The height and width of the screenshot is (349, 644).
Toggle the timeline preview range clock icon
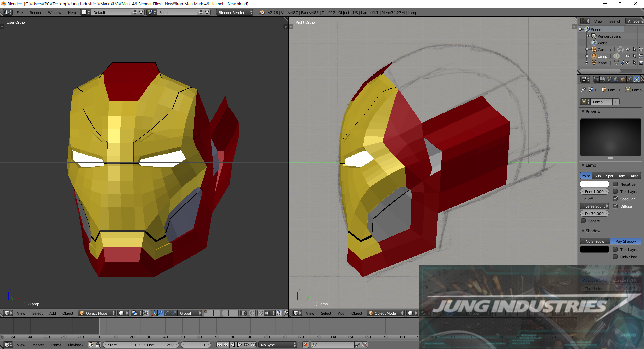pyautogui.click(x=91, y=345)
